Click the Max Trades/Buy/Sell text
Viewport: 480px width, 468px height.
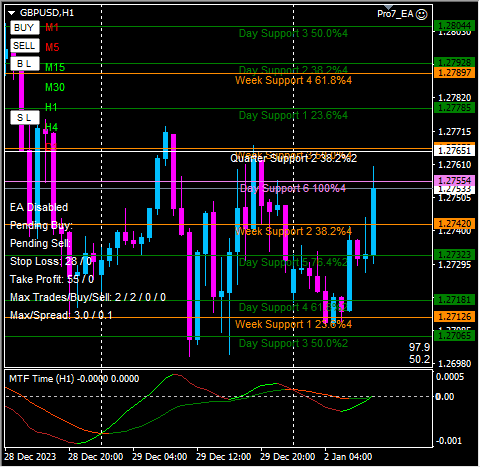click(88, 297)
